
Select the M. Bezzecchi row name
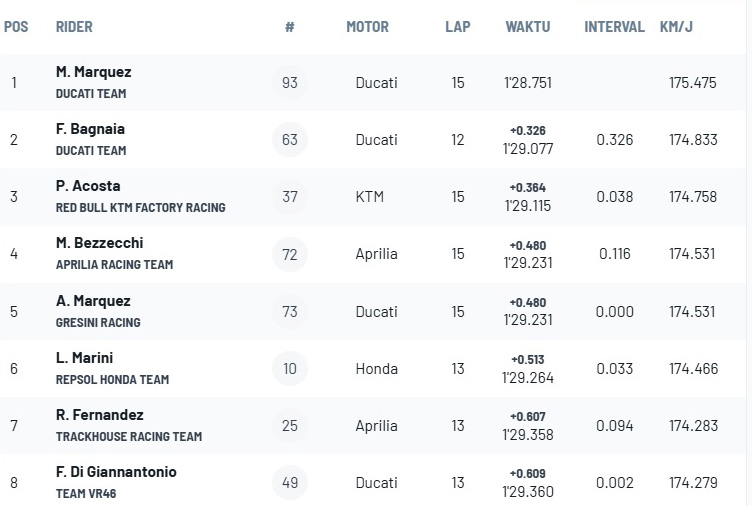[99, 243]
